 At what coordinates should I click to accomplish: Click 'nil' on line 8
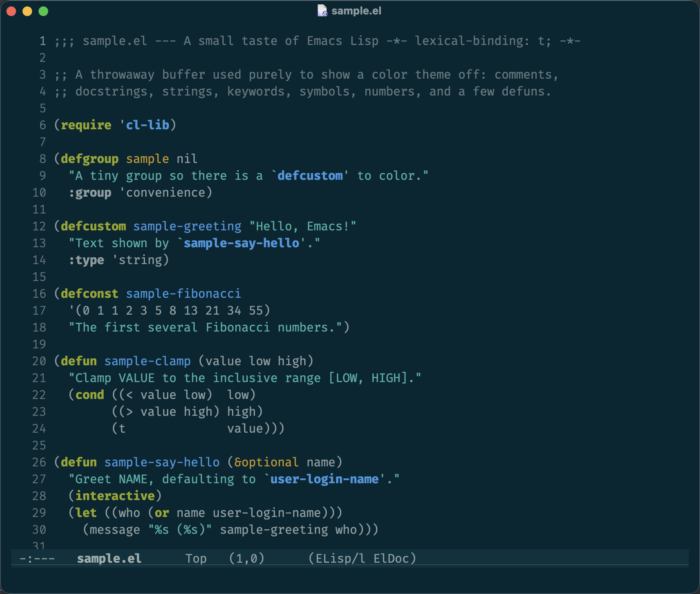coord(187,159)
